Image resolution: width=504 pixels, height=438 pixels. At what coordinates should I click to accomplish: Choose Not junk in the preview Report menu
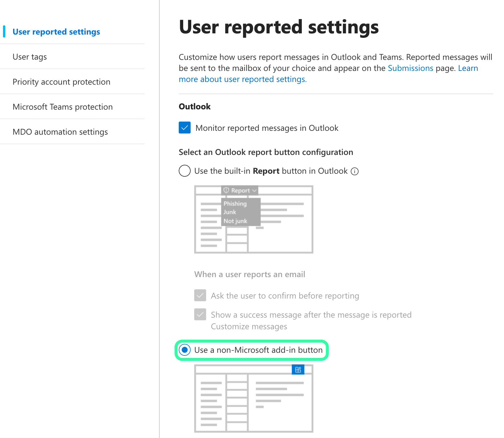click(235, 221)
